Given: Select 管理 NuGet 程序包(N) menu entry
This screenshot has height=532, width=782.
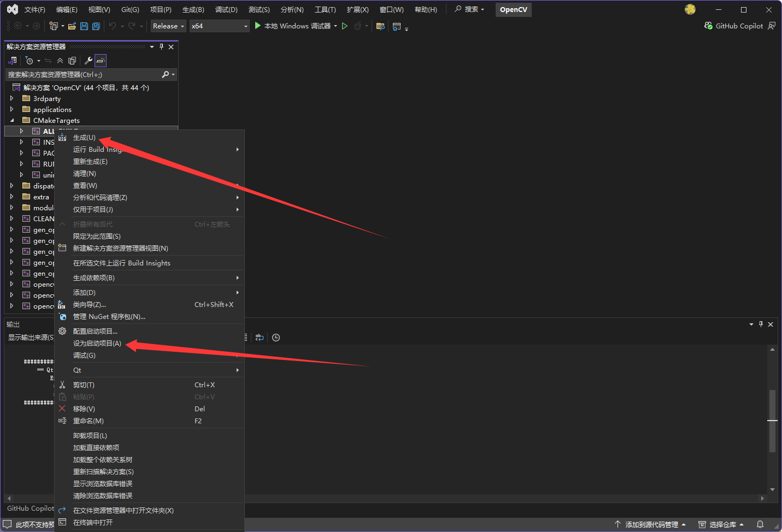Looking at the screenshot, I should (x=149, y=317).
